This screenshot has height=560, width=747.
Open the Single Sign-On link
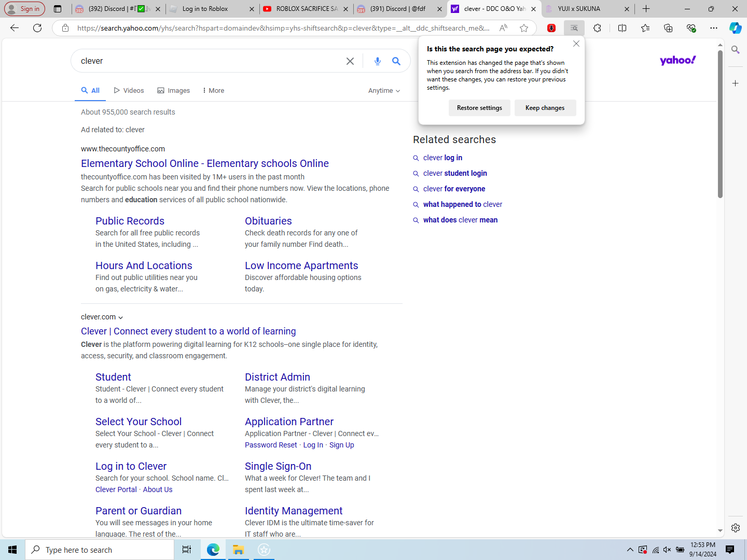(x=278, y=466)
